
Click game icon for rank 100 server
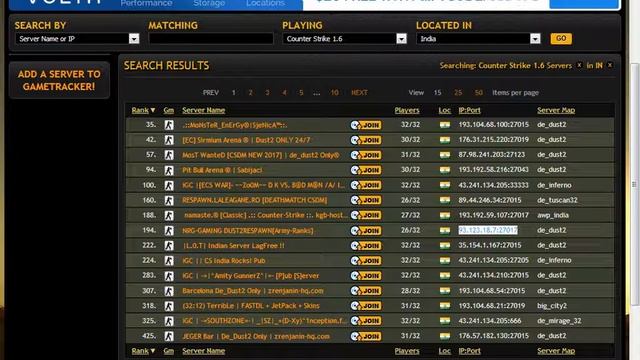169,185
